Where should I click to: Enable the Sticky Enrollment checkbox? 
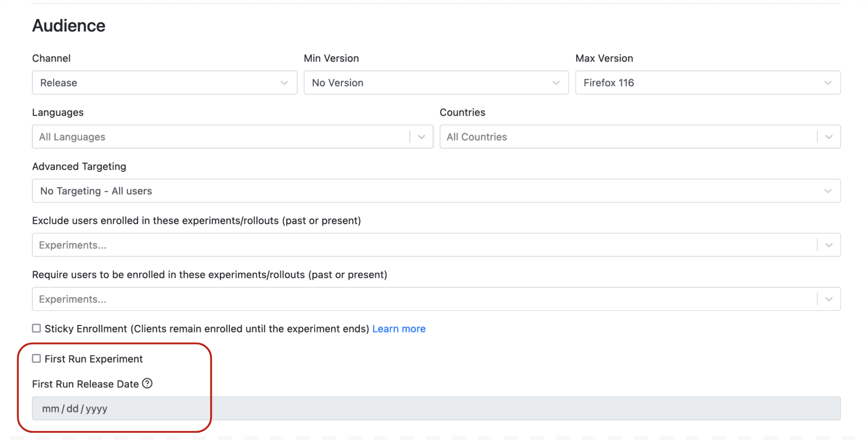[x=37, y=328]
